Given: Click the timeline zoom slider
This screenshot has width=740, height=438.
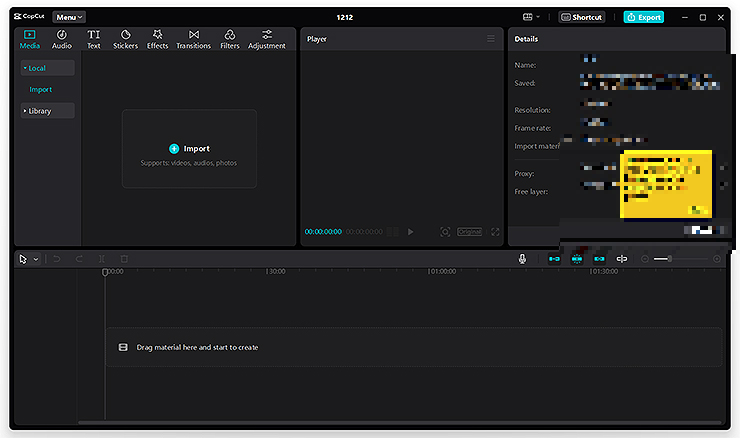Looking at the screenshot, I should 681,259.
